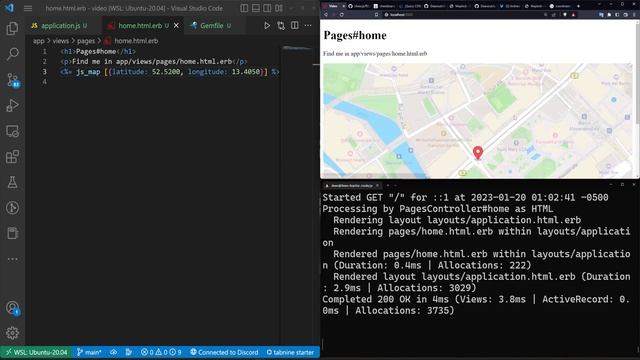This screenshot has height=360, width=640.
Task: Click the cloud publish icon in status bar
Action: pos(114,352)
